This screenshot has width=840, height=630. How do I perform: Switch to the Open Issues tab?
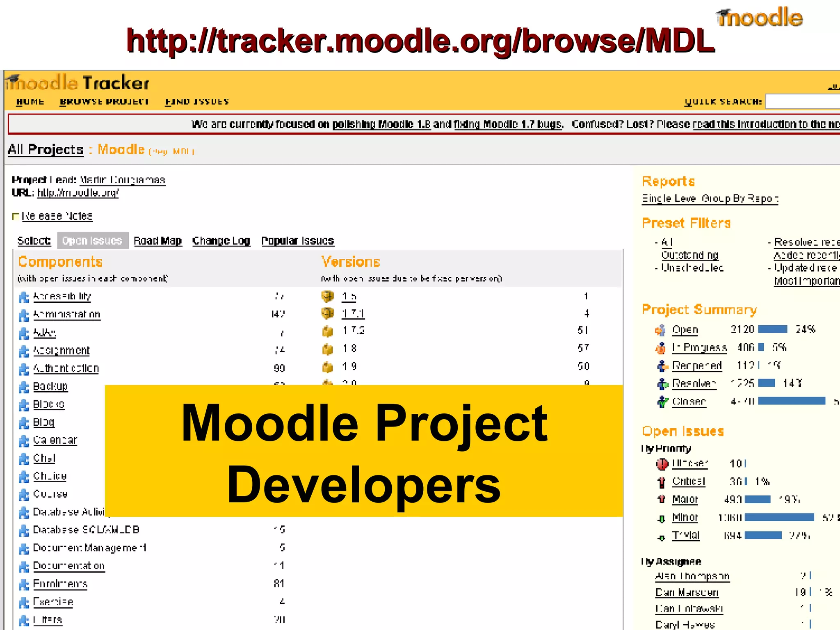click(93, 241)
